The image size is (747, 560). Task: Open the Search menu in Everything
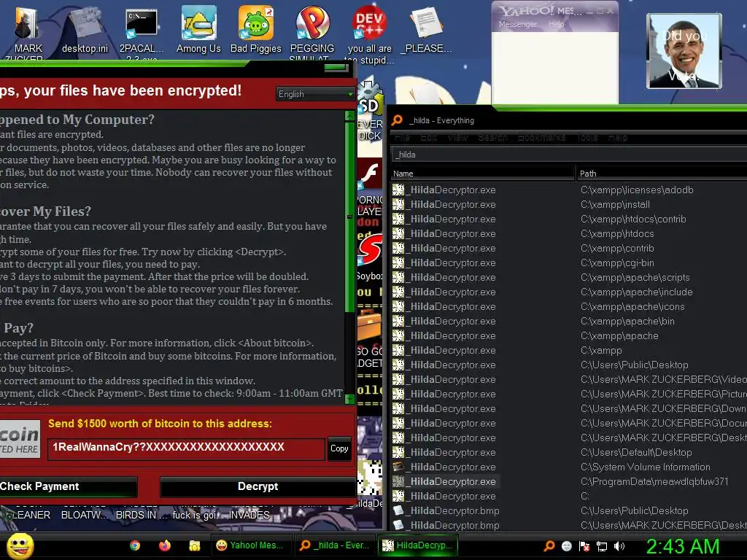coord(492,138)
